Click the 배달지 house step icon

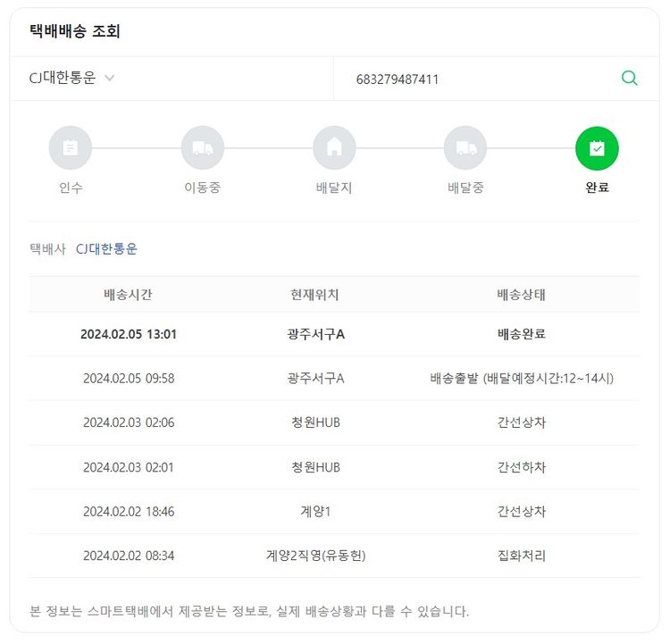(334, 148)
